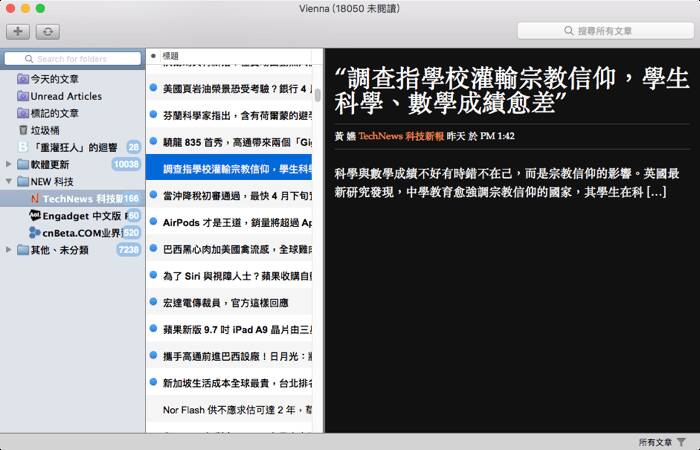The height and width of the screenshot is (450, 700).
Task: Click the 垃圾桶 trash can icon
Action: (23, 130)
